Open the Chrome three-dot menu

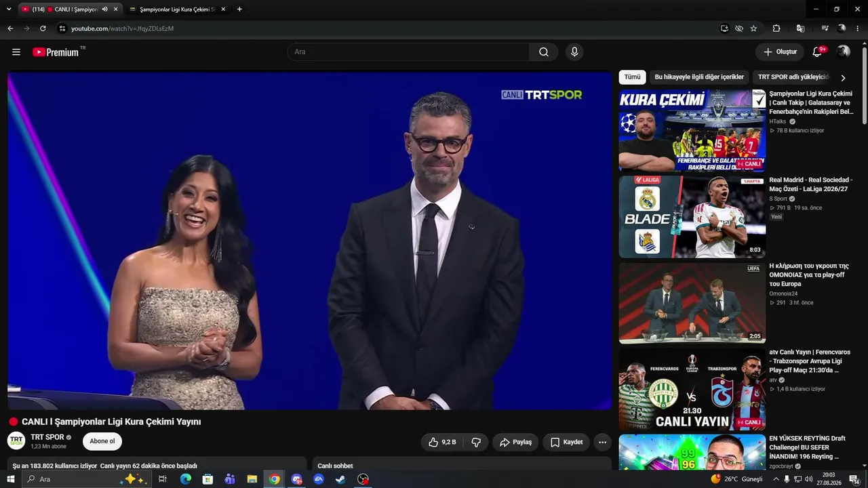pos(858,28)
